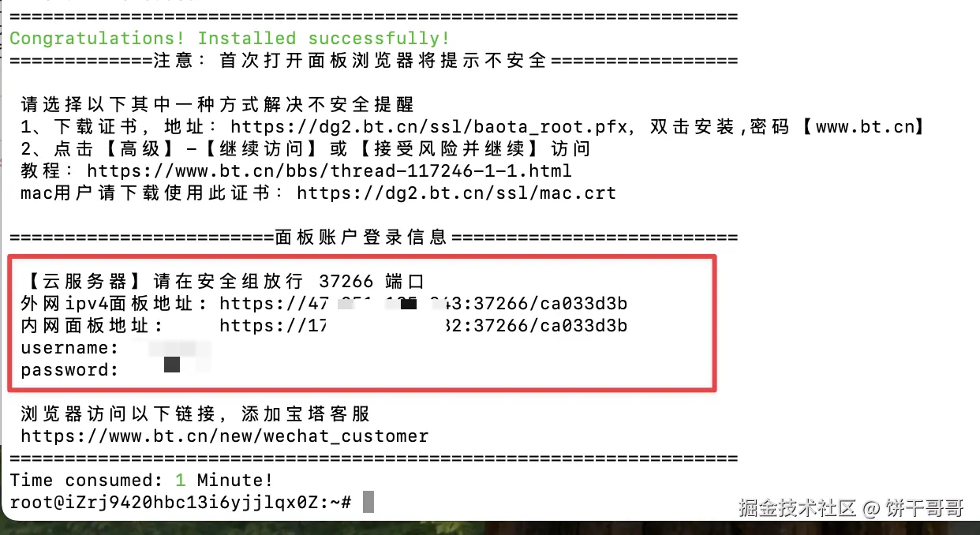Click the blurred username value
980x535 pixels.
pyautogui.click(x=179, y=348)
